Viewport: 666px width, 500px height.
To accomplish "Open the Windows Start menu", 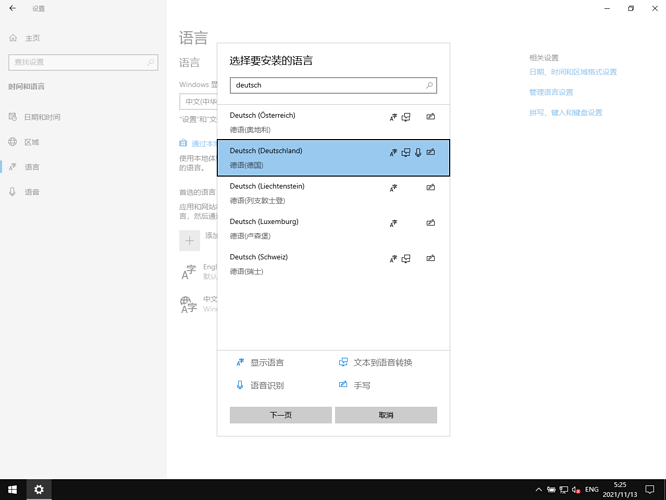I will coord(13,490).
